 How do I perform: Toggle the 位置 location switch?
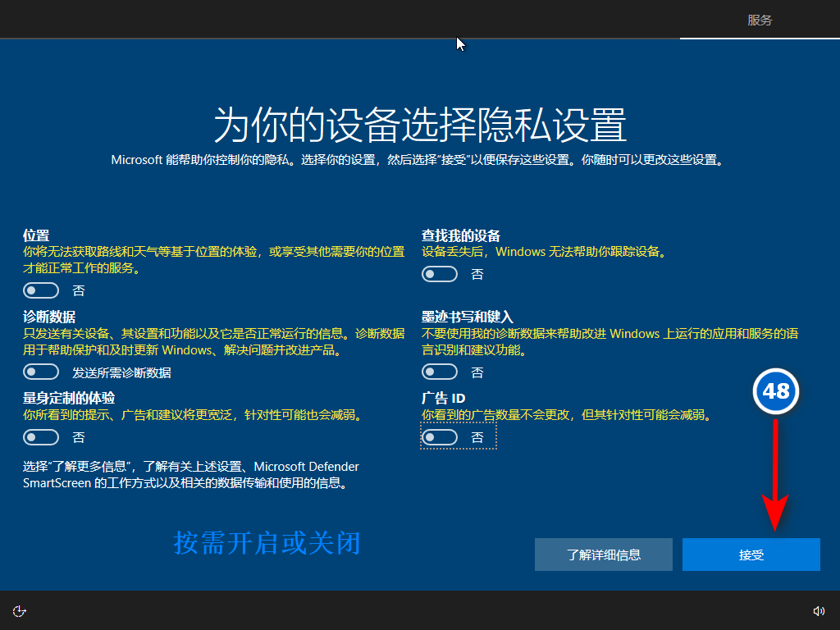(x=41, y=290)
